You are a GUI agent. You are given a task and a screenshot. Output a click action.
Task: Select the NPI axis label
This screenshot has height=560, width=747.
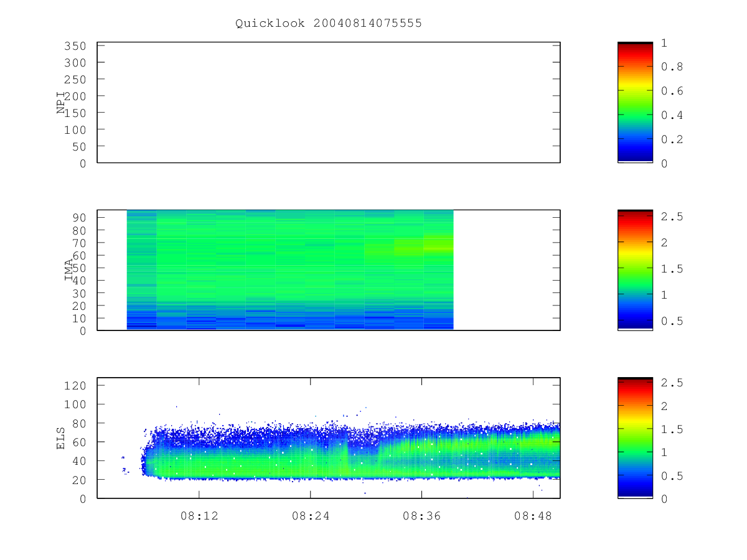pyautogui.click(x=61, y=103)
